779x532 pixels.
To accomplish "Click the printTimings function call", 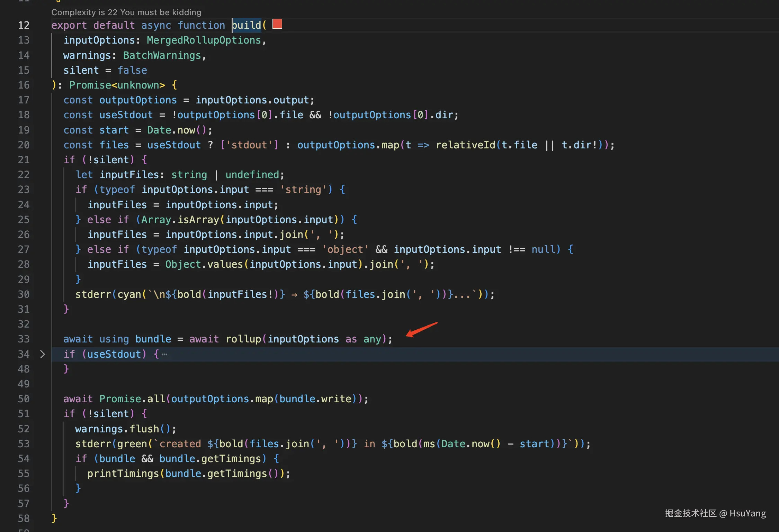I will 123,474.
